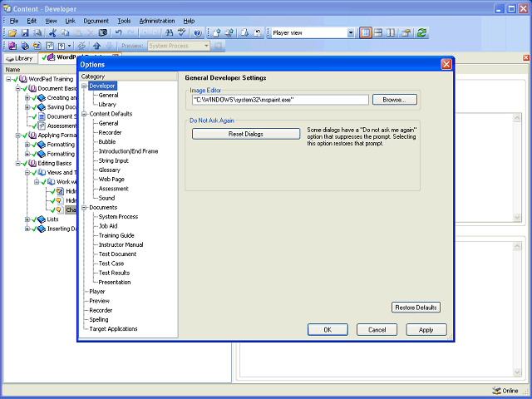Select the Glossary category
Viewport: 532px width, 399px height.
point(109,170)
